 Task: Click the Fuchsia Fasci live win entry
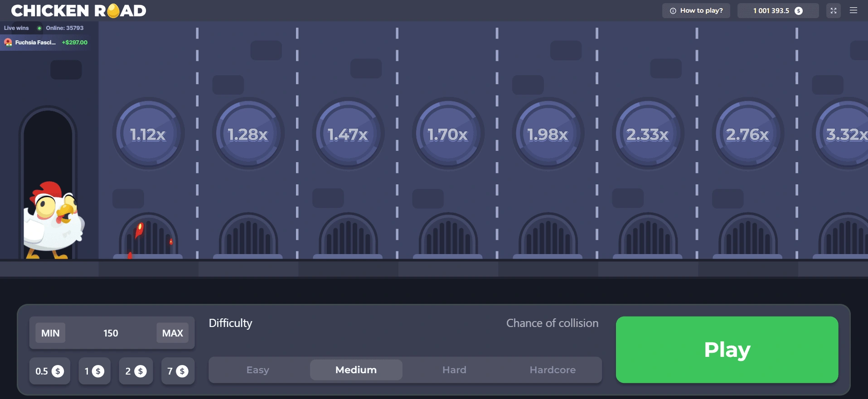[45, 43]
